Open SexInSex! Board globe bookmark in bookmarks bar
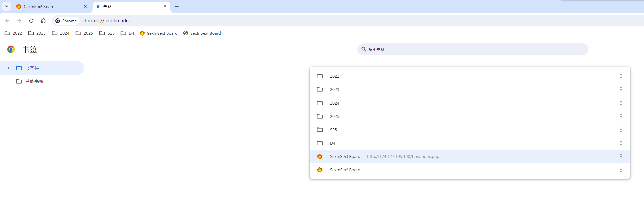The width and height of the screenshot is (644, 199). [x=202, y=33]
